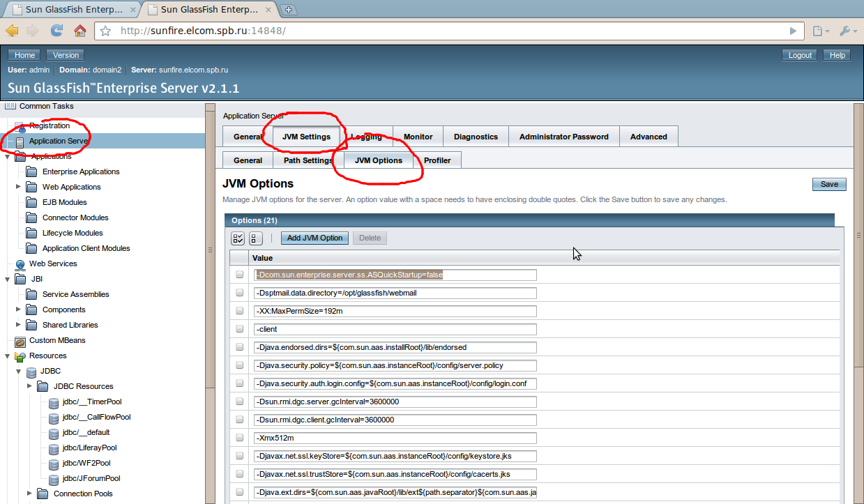Click the deselect all rows icon
This screenshot has width=864, height=504.
click(x=255, y=238)
